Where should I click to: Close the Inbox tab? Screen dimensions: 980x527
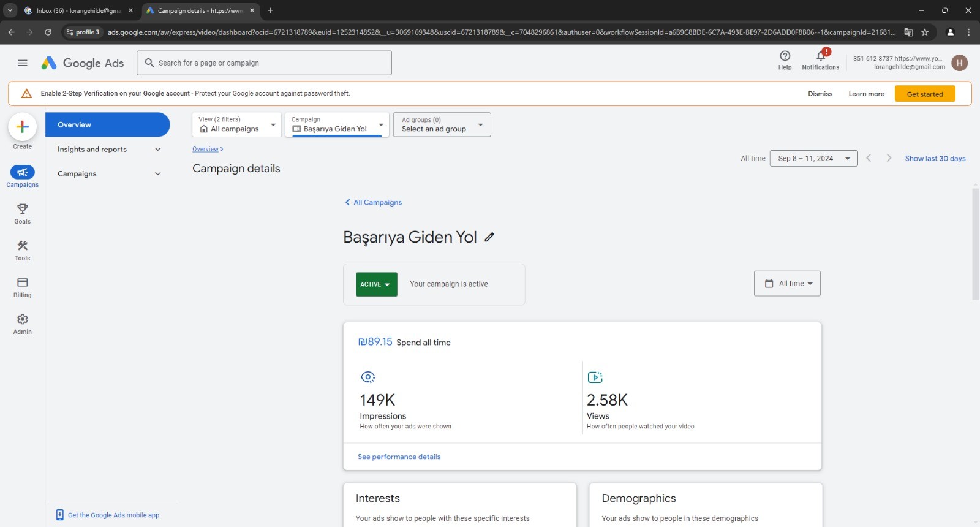[130, 10]
